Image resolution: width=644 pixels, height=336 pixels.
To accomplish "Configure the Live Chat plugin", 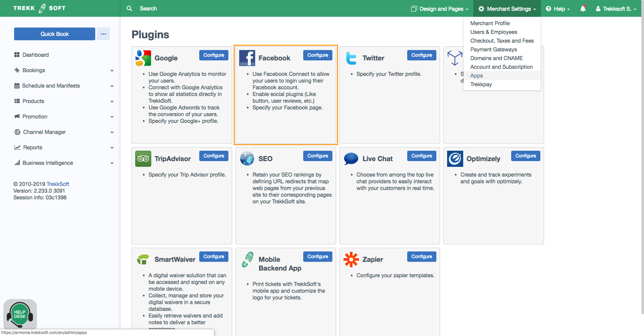I will tap(422, 156).
